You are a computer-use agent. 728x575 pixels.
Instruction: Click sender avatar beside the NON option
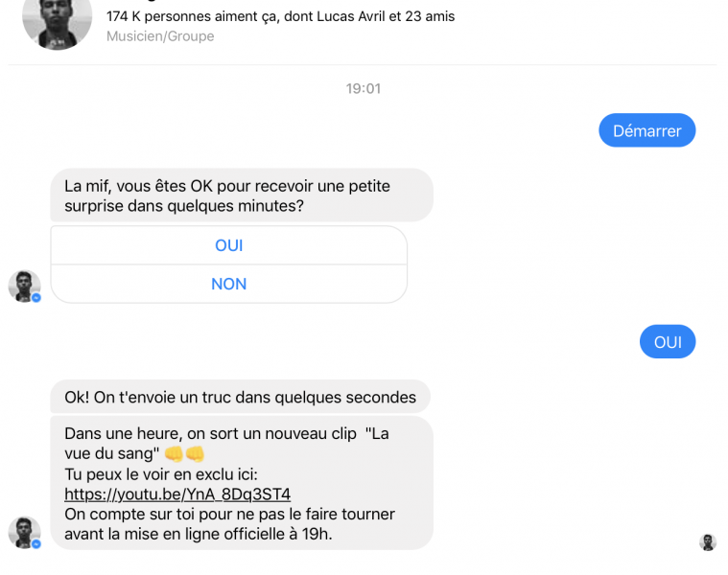point(24,286)
